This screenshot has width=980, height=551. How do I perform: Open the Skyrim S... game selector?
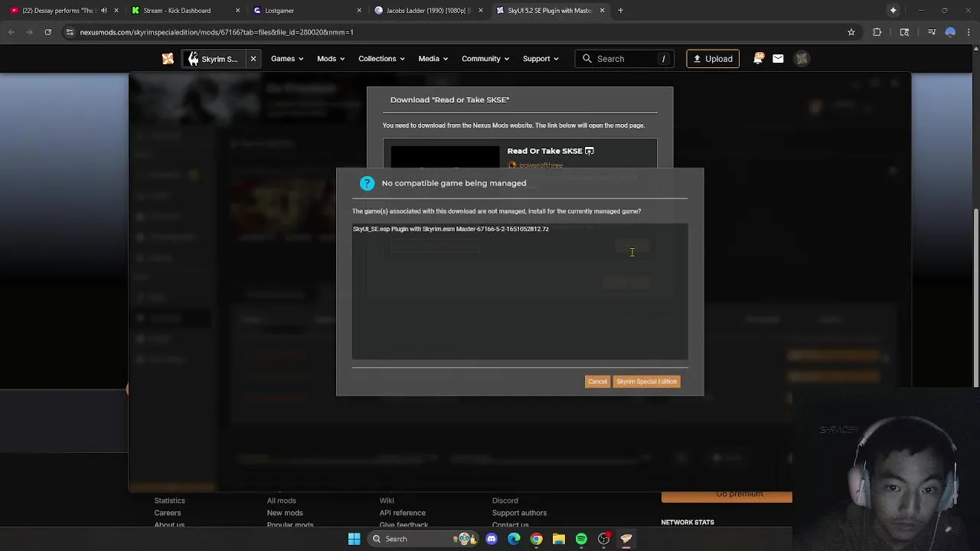pos(214,59)
